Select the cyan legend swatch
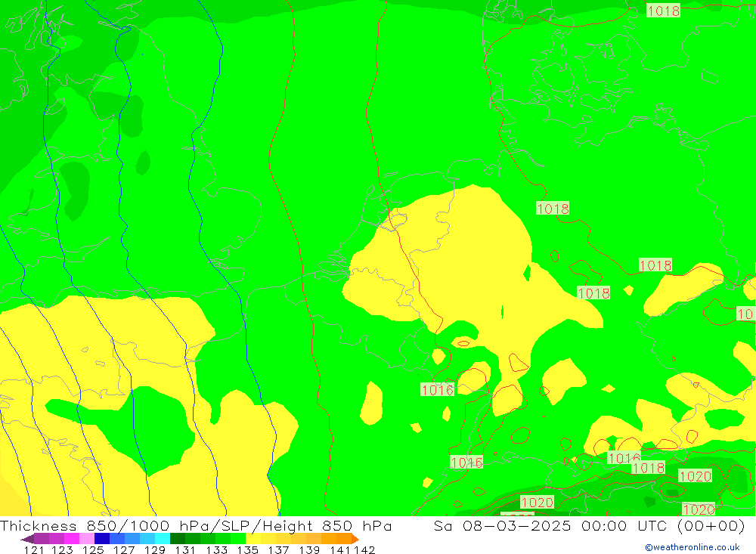 pyautogui.click(x=163, y=539)
